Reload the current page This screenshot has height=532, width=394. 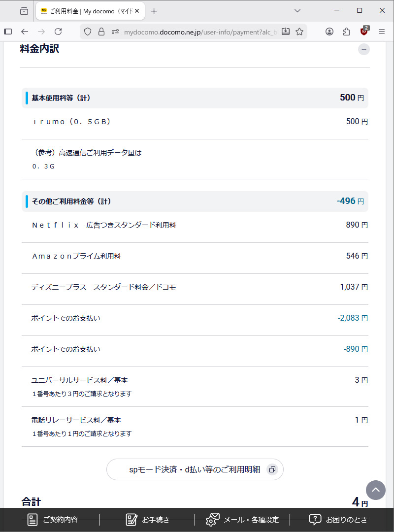point(58,32)
